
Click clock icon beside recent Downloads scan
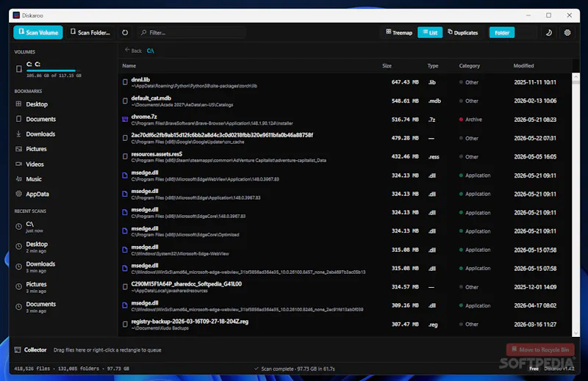18,266
